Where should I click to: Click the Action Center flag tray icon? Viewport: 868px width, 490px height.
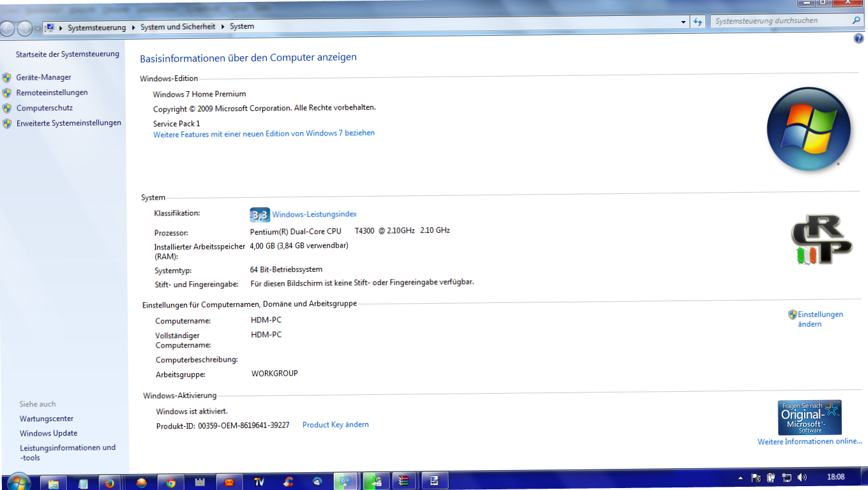pyautogui.click(x=756, y=477)
